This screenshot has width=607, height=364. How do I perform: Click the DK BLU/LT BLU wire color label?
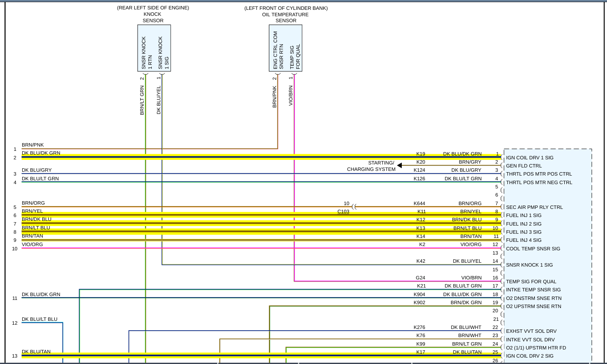(x=40, y=319)
